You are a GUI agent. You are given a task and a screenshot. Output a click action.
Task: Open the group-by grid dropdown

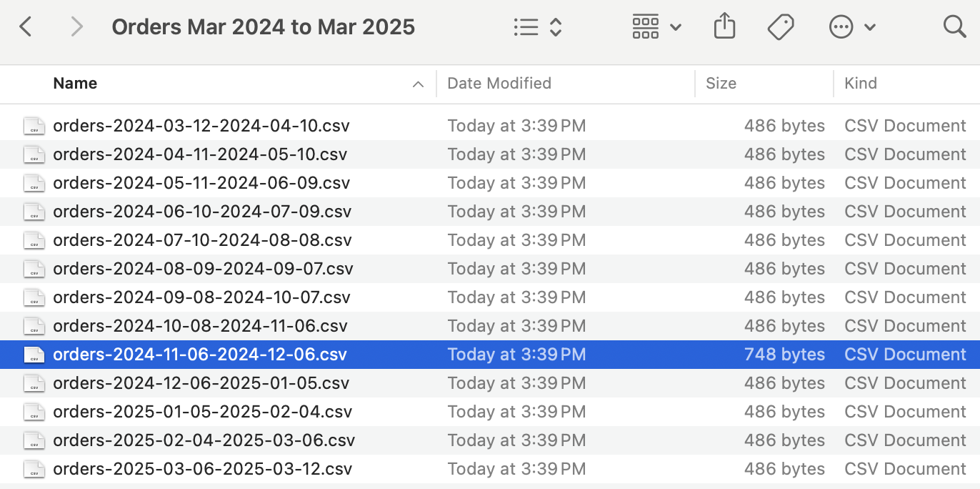(656, 27)
